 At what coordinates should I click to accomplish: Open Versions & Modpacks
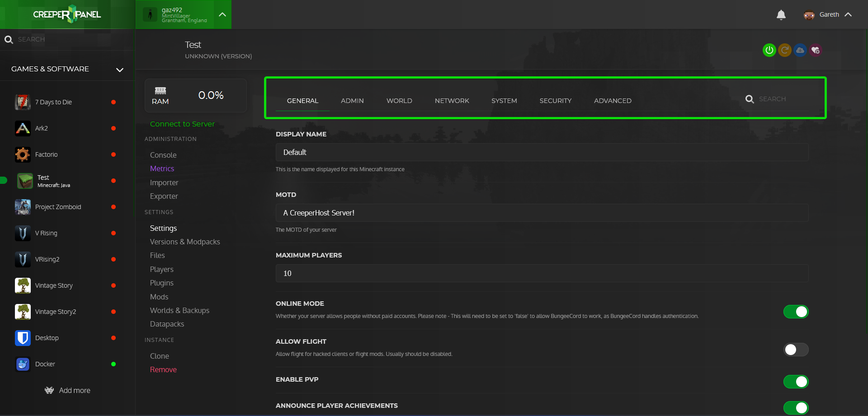tap(185, 242)
